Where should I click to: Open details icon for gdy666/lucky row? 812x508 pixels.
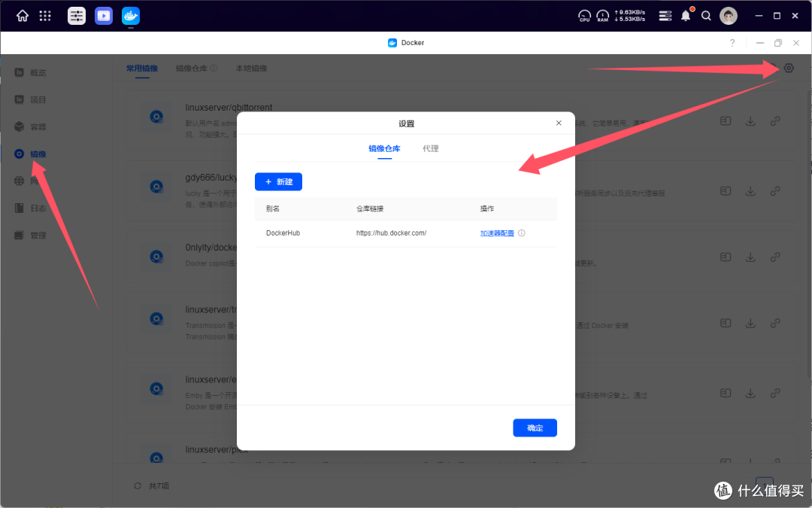pos(726,190)
